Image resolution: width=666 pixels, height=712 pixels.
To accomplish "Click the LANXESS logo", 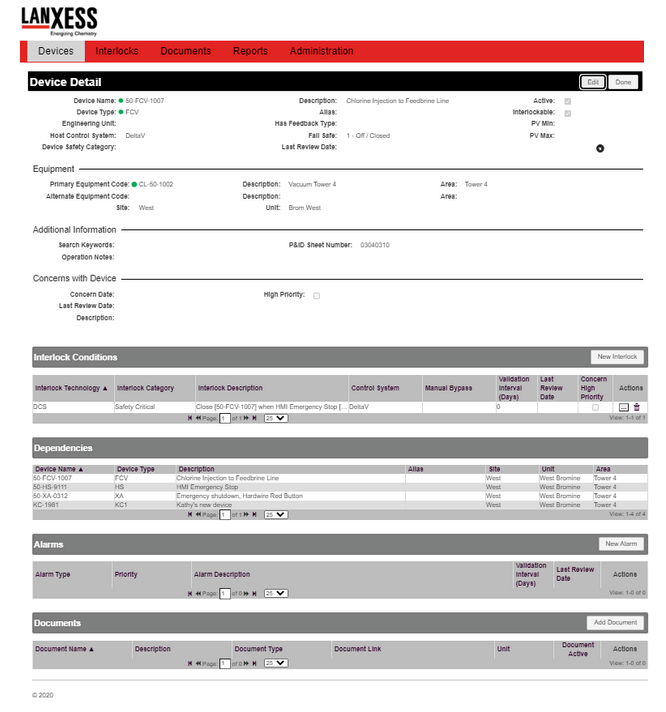I will (x=59, y=21).
